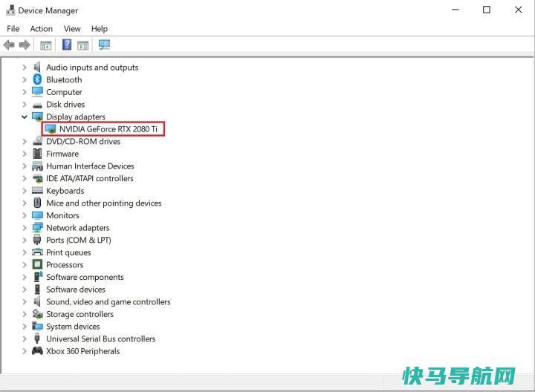
Task: Select Sound, video and game controllers
Action: 108,302
